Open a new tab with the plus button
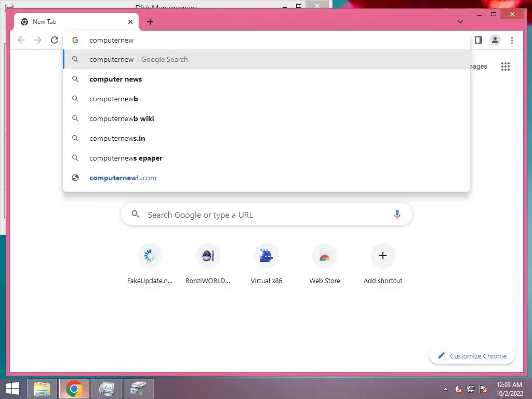 click(x=150, y=22)
